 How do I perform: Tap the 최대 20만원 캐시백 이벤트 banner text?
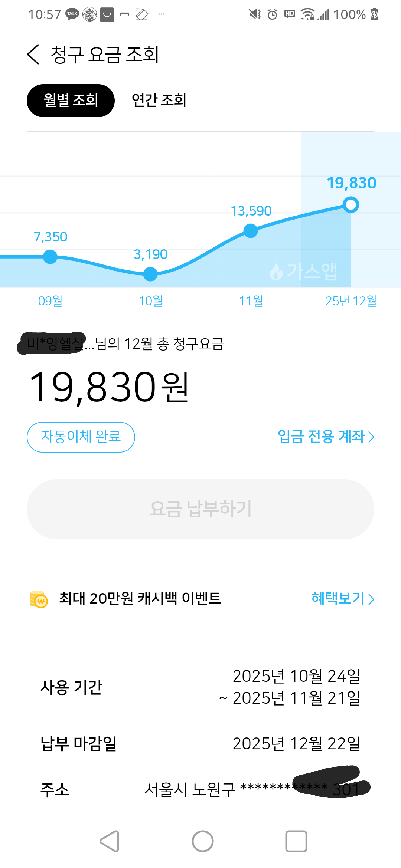coord(140,598)
